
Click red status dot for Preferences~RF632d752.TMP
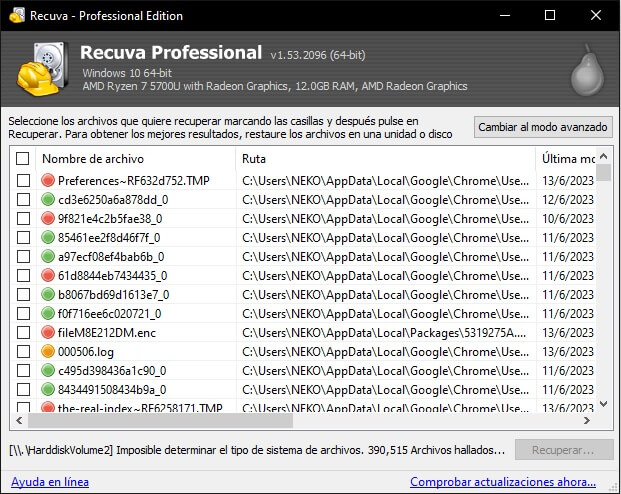48,180
